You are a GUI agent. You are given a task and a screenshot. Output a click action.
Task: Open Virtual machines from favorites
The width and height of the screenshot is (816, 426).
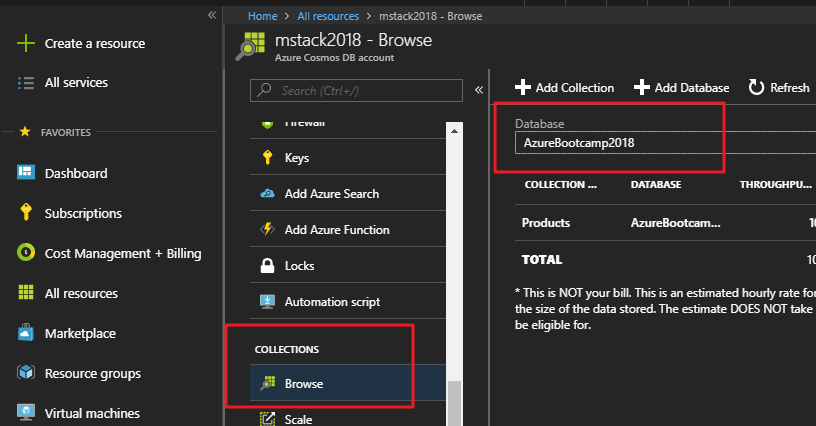(92, 414)
